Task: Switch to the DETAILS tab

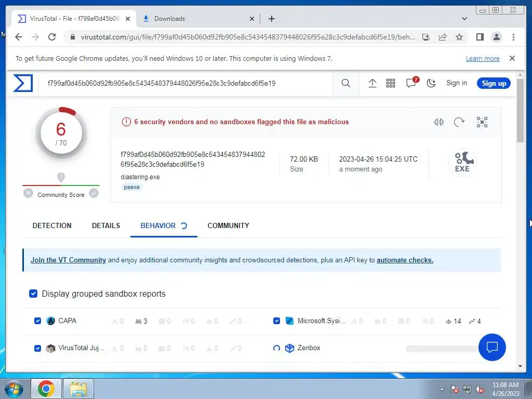Action: [106, 225]
